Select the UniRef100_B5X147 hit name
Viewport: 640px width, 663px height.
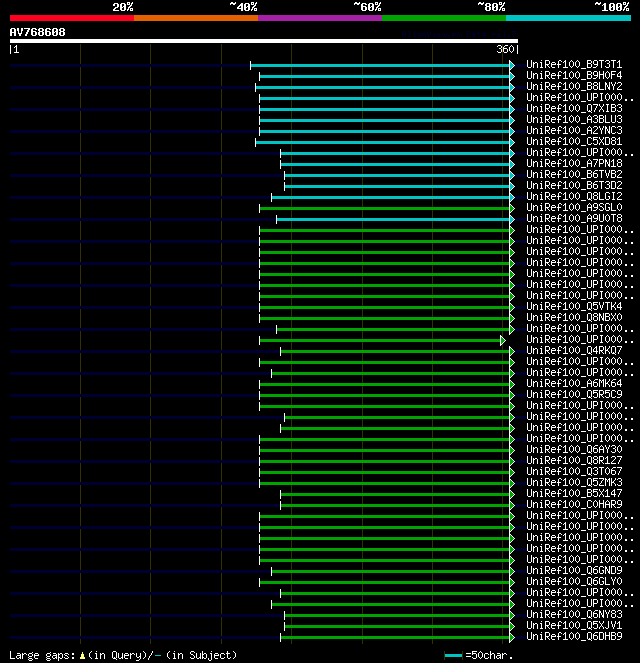574,493
